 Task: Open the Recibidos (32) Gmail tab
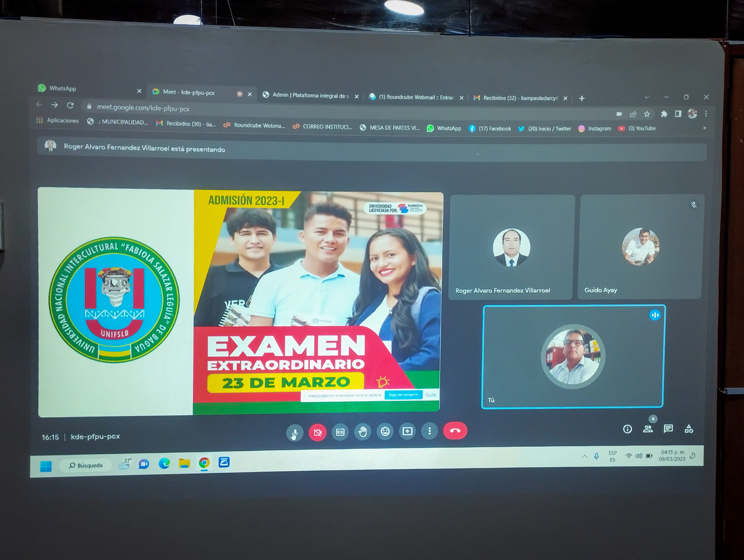[x=520, y=98]
